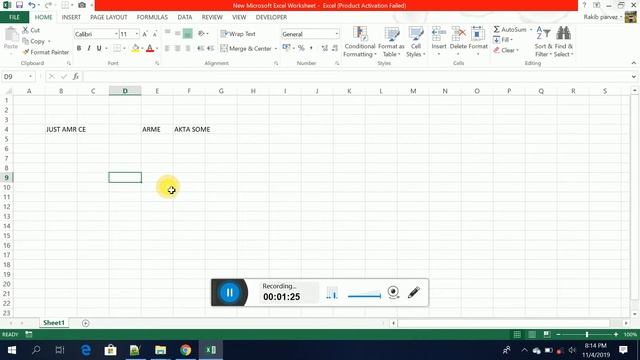The width and height of the screenshot is (640, 360).
Task: Switch to Page Layout view in status bar
Action: pyautogui.click(x=532, y=335)
